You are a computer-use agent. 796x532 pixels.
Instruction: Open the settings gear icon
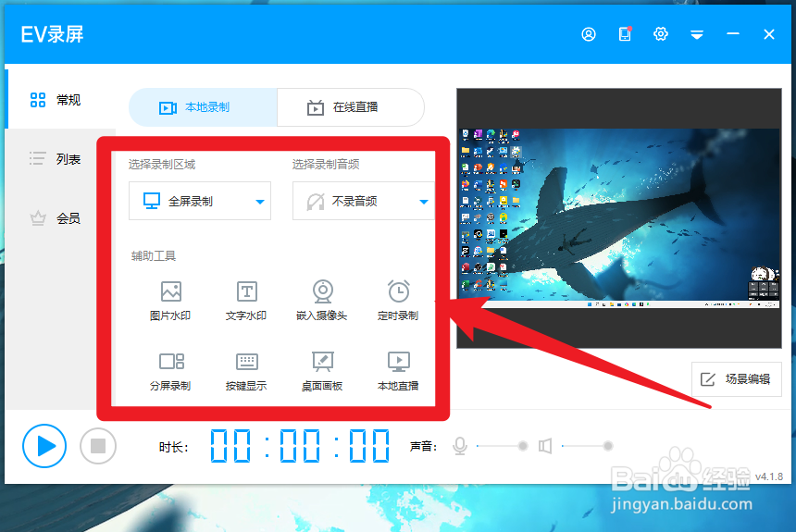[661, 34]
